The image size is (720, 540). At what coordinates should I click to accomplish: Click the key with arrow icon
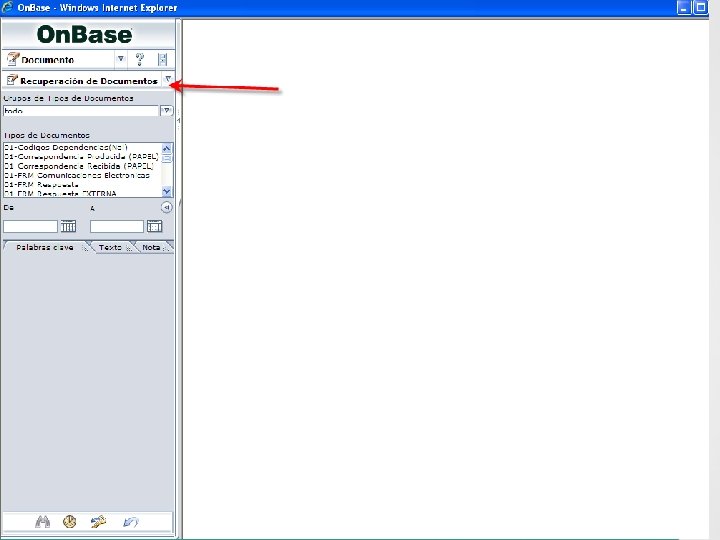click(98, 522)
